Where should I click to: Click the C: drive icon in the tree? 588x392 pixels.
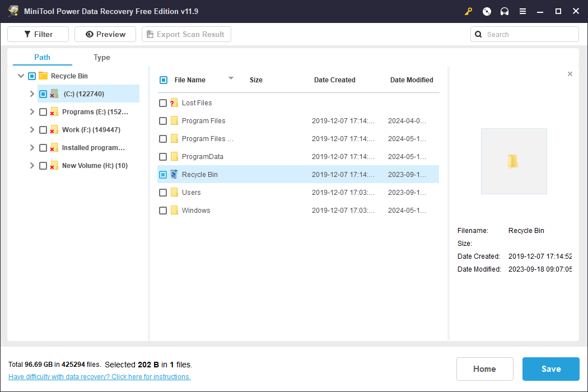point(54,94)
